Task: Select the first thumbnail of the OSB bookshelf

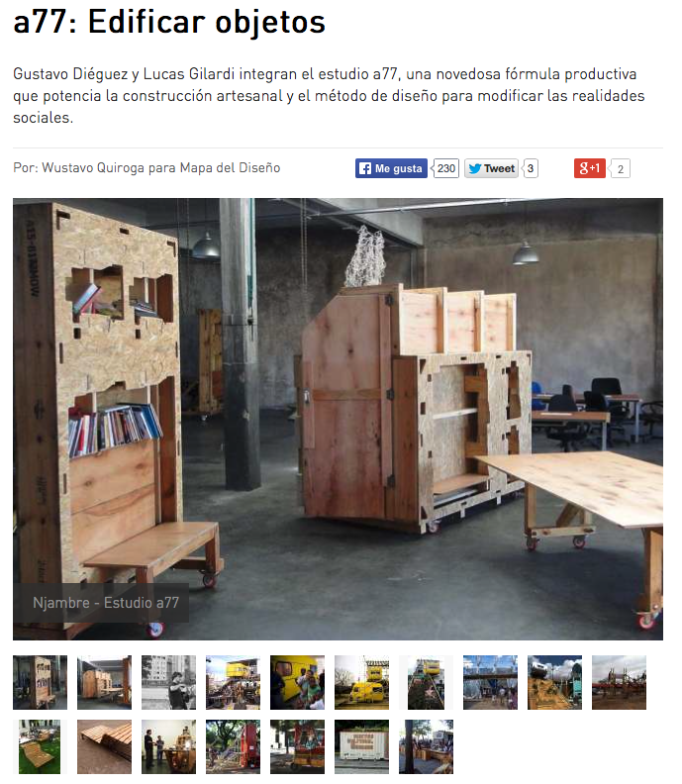Action: pos(40,682)
